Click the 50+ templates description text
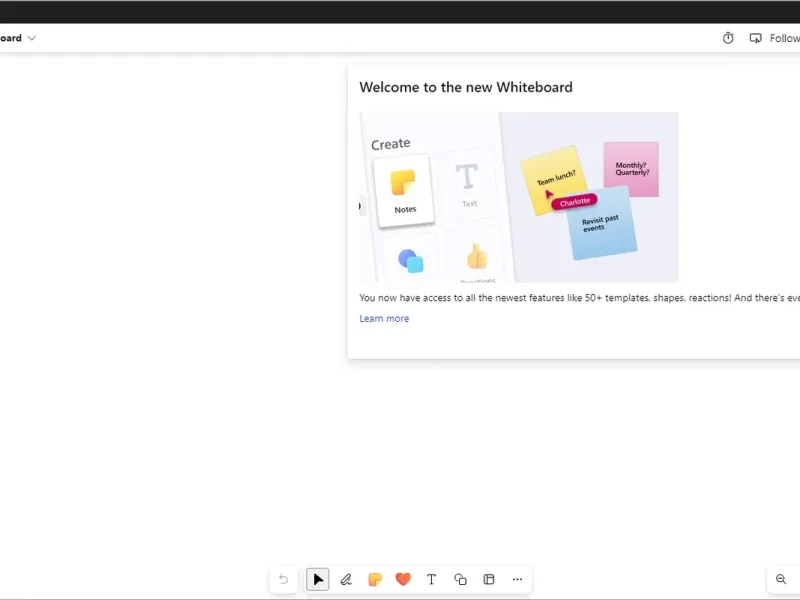The image size is (800, 600). (x=579, y=298)
